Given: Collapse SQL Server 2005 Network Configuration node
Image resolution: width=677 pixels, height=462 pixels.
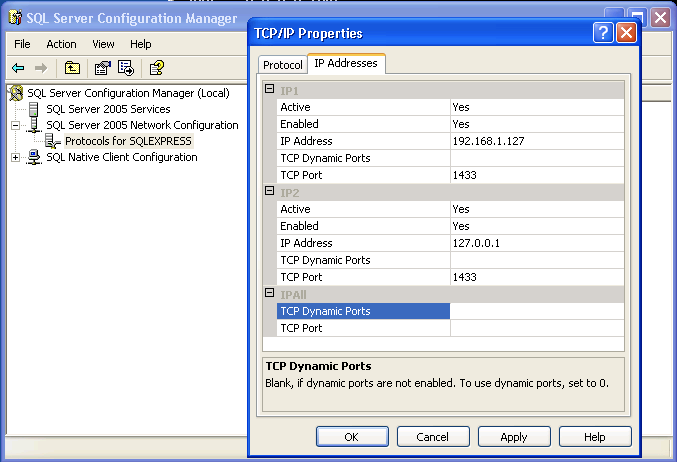Looking at the screenshot, I should coord(16,126).
